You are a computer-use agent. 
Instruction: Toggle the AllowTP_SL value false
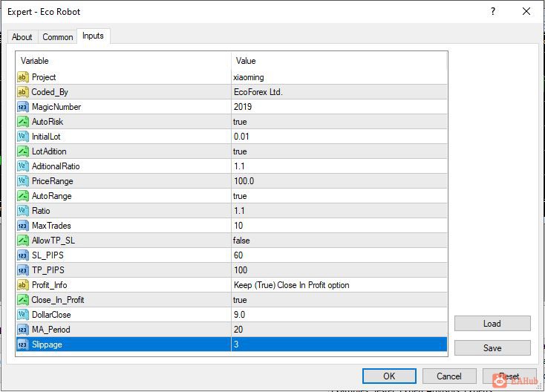(x=241, y=241)
